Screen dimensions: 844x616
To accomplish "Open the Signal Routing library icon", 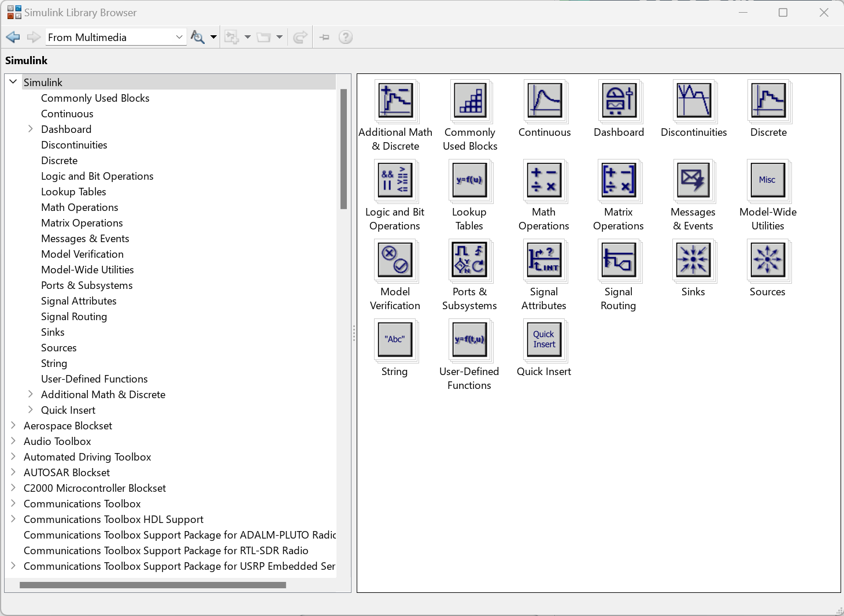I will [619, 261].
